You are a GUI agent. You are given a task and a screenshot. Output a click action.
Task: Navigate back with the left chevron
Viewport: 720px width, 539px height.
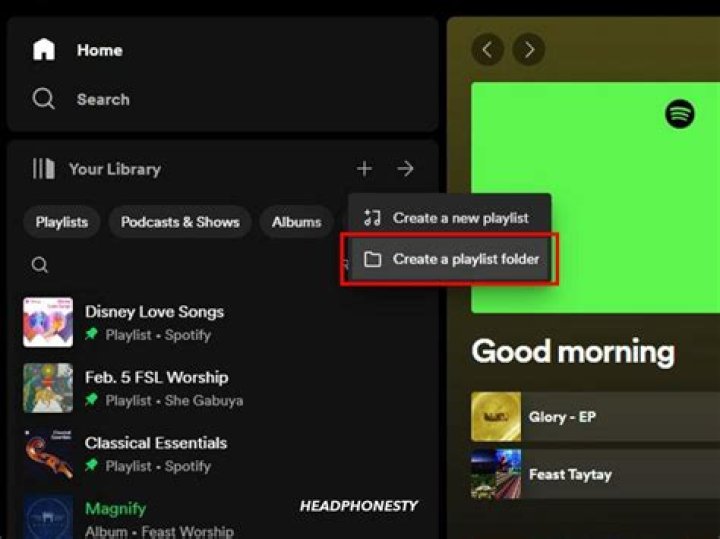coord(488,49)
